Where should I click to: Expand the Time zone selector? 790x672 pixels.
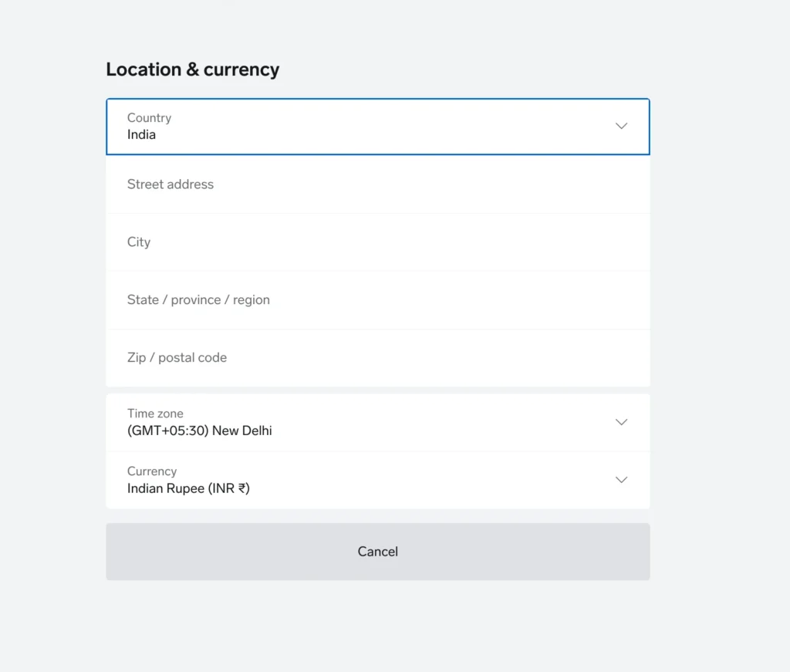[x=377, y=423]
